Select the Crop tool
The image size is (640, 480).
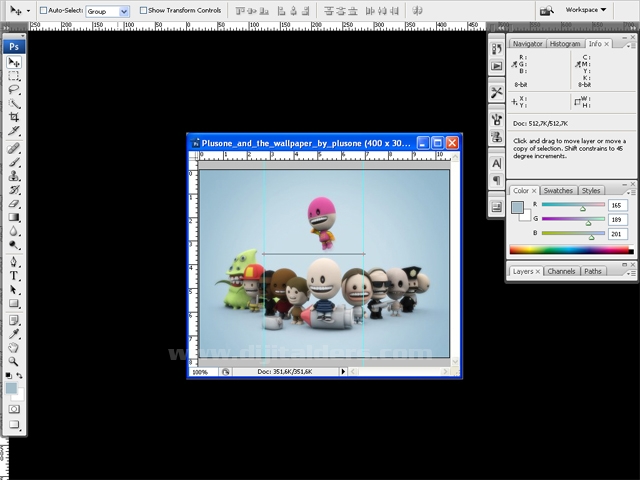pos(14,117)
